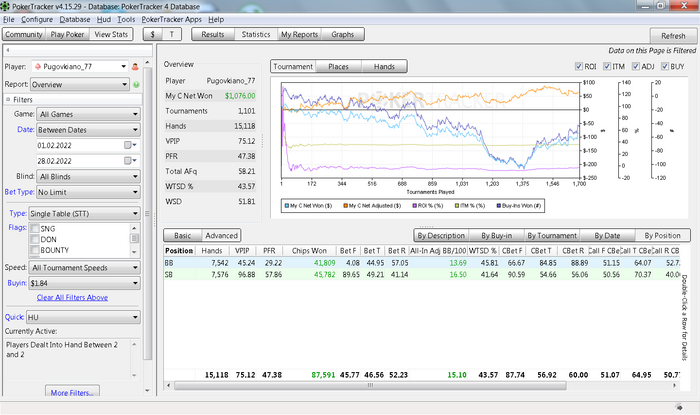Toggle the ADJ graph checkbox
Image resolution: width=700 pixels, height=415 pixels.
point(636,66)
